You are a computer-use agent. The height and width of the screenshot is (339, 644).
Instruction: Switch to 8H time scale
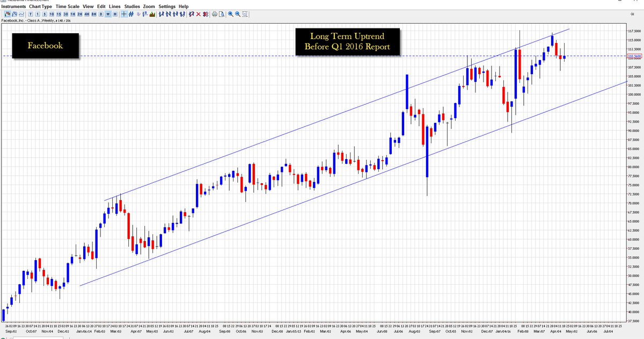pyautogui.click(x=93, y=14)
